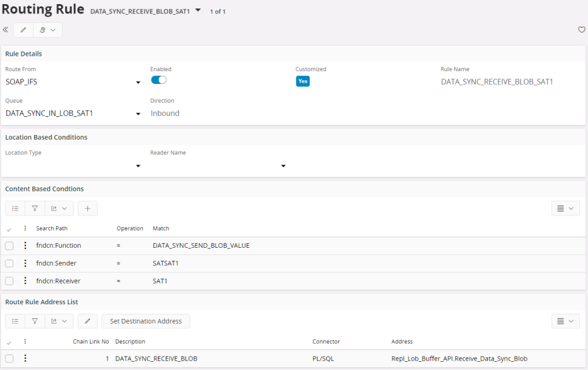
Task: Click the Customized Yes badge
Action: click(x=302, y=82)
